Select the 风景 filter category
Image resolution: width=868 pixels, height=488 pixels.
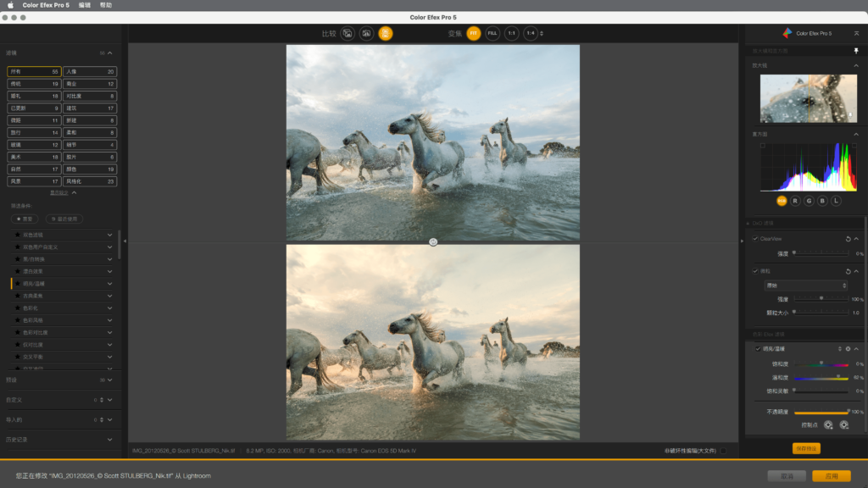point(34,181)
